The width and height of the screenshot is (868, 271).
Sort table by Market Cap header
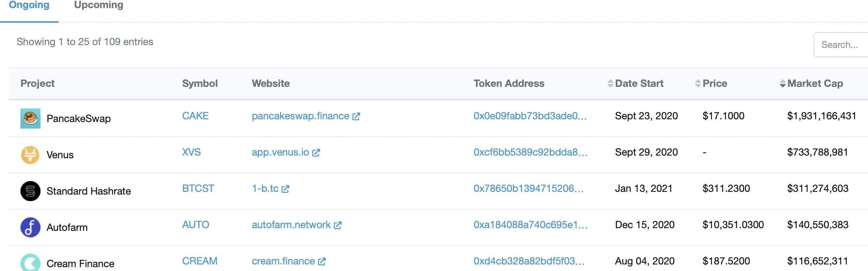pos(815,83)
